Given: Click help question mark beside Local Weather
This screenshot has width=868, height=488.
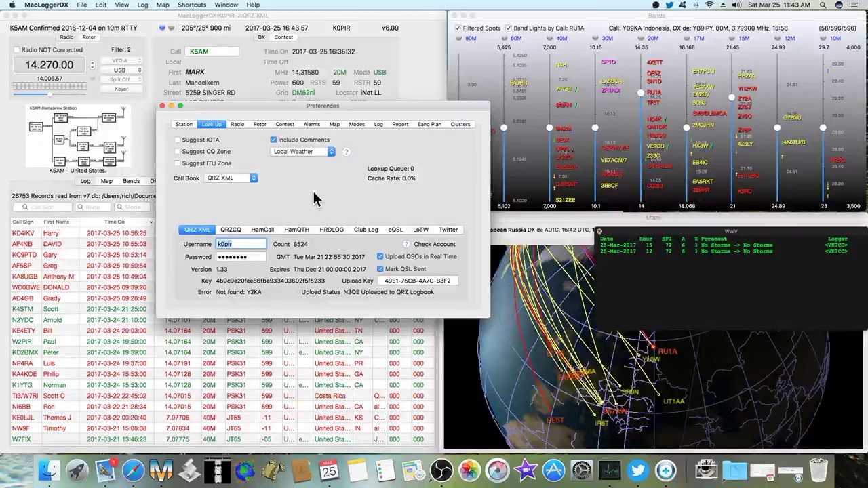Looking at the screenshot, I should point(346,152).
